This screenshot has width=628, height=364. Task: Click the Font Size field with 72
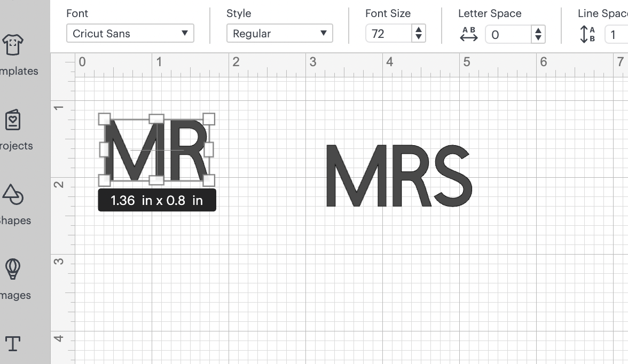(x=389, y=34)
